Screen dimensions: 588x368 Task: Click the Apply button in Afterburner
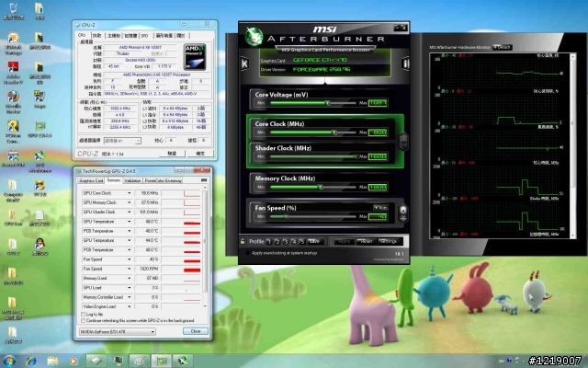[344, 241]
